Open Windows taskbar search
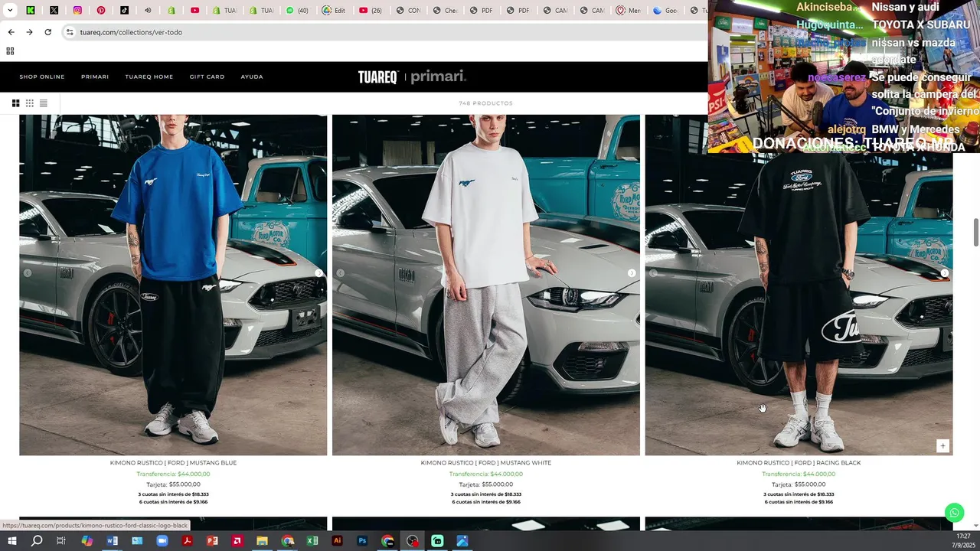The width and height of the screenshot is (980, 551). [37, 541]
